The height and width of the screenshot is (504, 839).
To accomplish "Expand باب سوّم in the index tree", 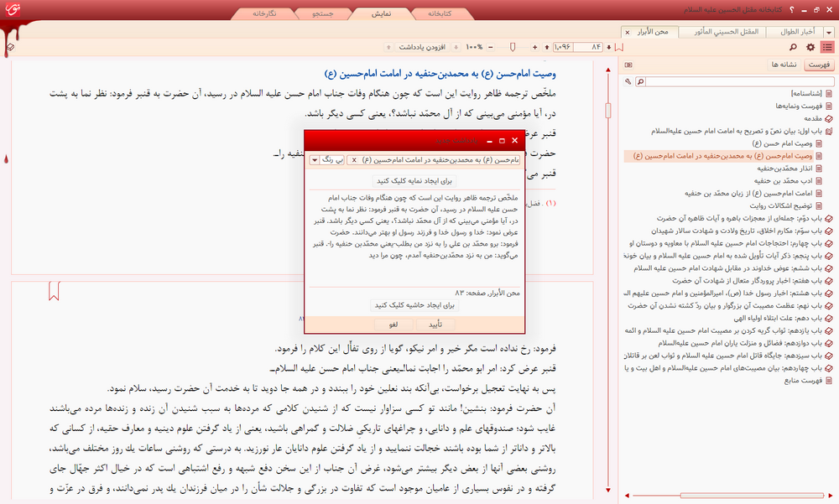I will (x=829, y=231).
